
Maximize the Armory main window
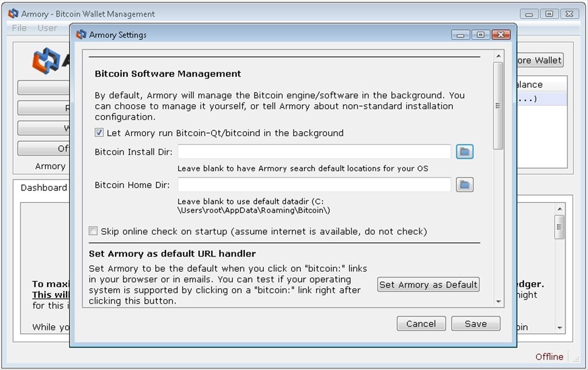click(x=549, y=14)
